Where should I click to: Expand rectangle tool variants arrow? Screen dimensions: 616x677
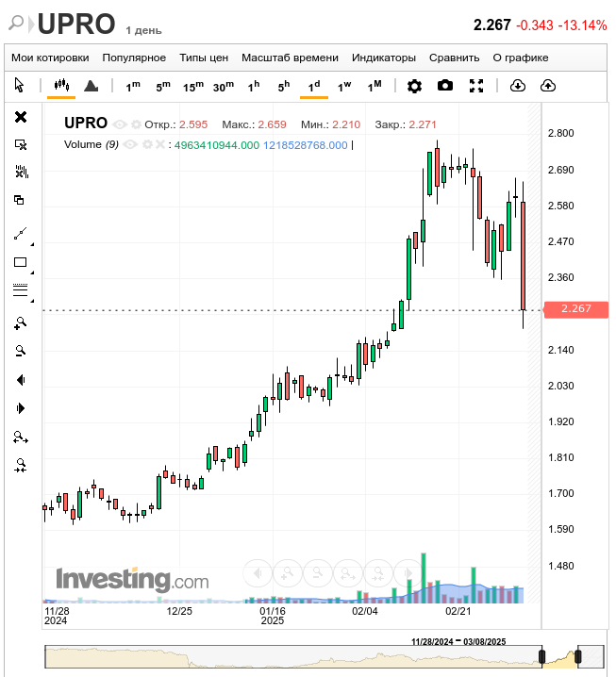point(32,272)
